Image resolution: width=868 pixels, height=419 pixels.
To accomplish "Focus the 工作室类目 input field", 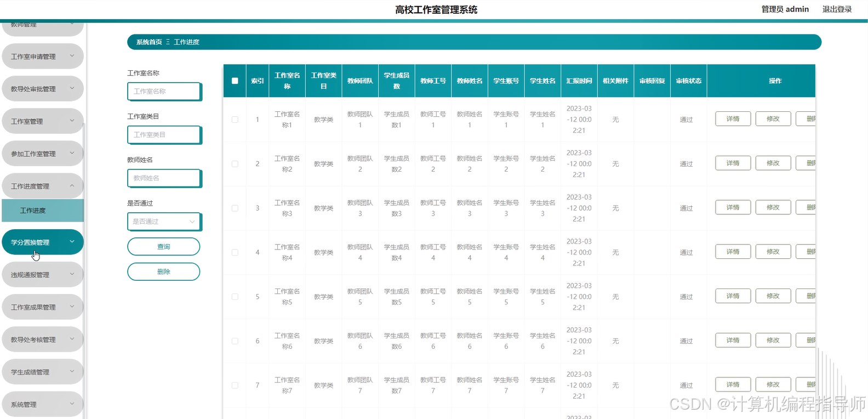I will point(164,135).
